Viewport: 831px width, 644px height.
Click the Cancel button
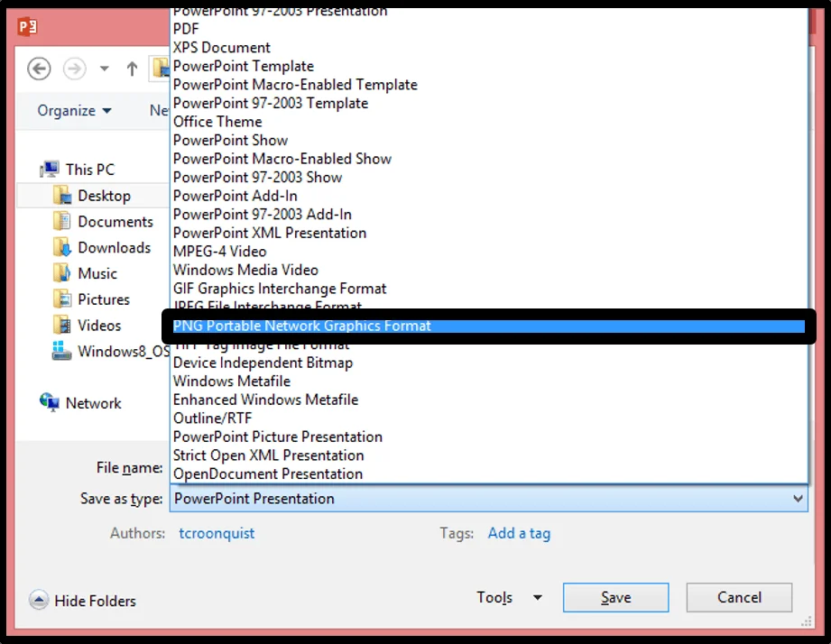(739, 597)
